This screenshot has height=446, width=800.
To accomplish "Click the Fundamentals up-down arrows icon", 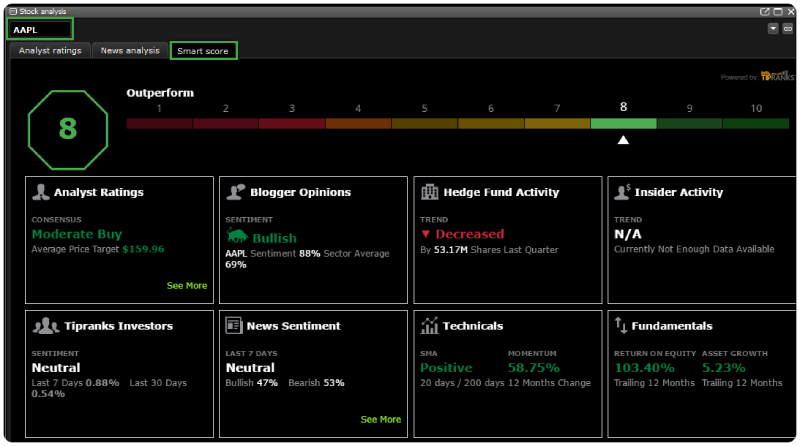I will pyautogui.click(x=620, y=325).
